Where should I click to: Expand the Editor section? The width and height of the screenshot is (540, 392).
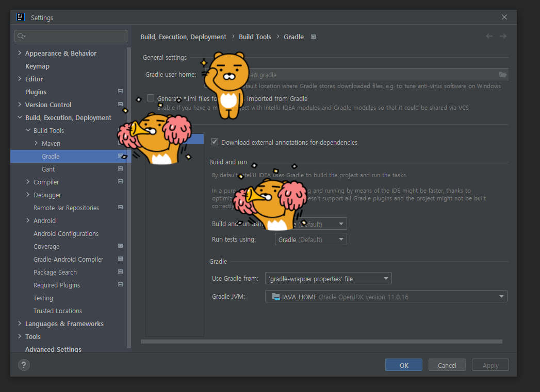tap(20, 79)
